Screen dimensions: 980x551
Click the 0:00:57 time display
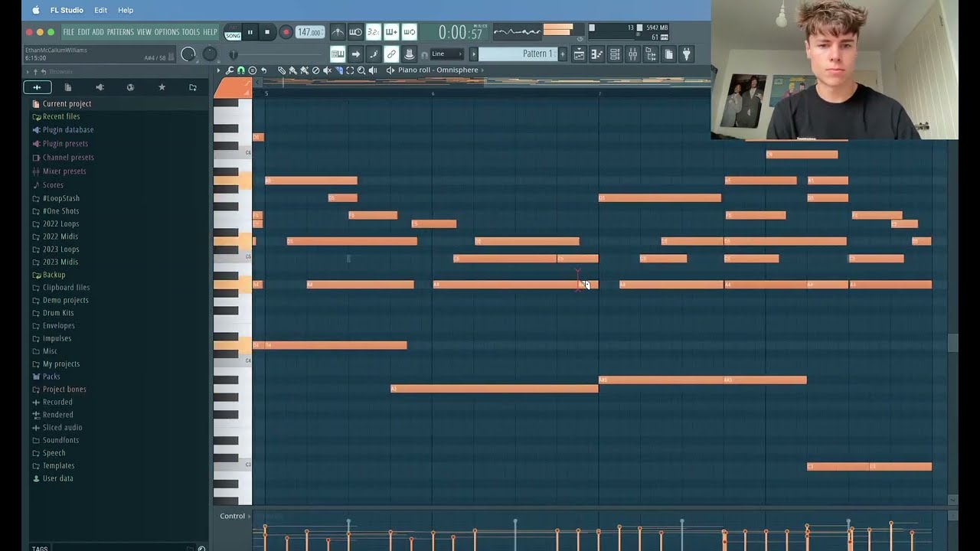click(461, 32)
